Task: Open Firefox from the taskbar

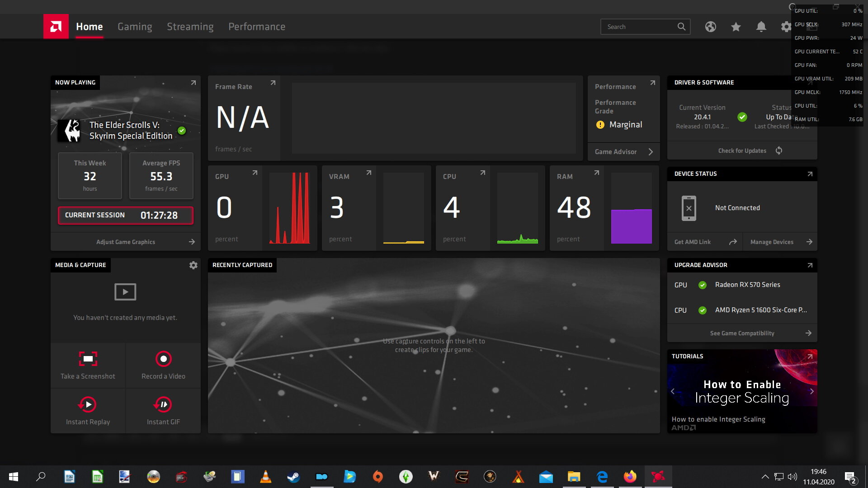Action: click(x=630, y=477)
